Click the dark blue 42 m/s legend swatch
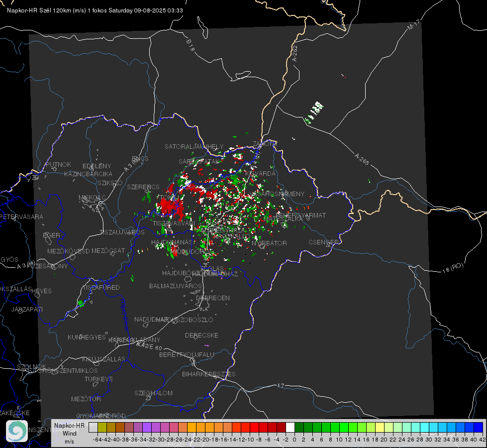Image resolution: width=487 pixels, height=448 pixels. [x=479, y=428]
